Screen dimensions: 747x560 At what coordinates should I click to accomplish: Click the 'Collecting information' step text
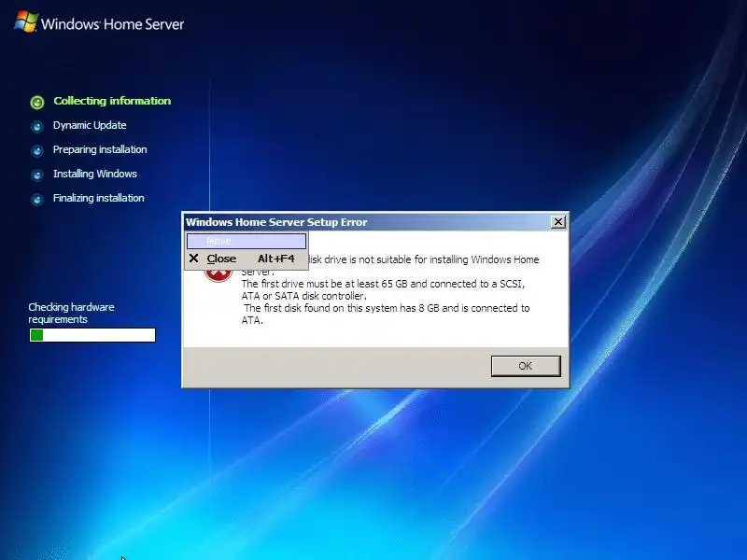point(112,101)
